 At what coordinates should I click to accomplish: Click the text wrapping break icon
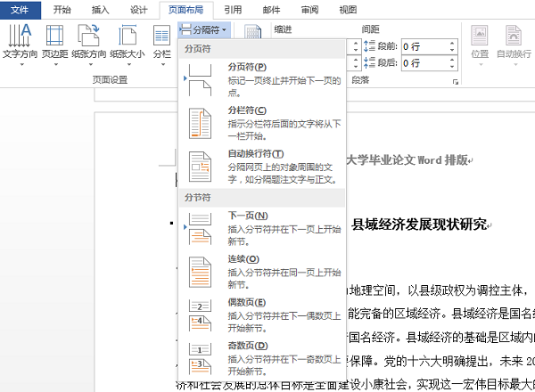click(x=201, y=167)
